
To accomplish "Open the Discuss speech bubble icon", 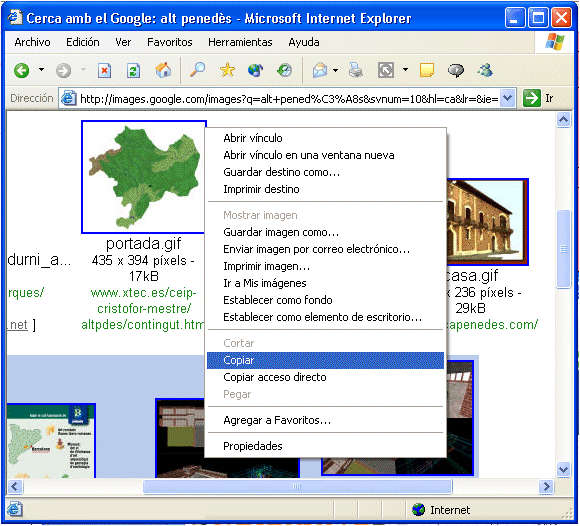I will click(456, 70).
